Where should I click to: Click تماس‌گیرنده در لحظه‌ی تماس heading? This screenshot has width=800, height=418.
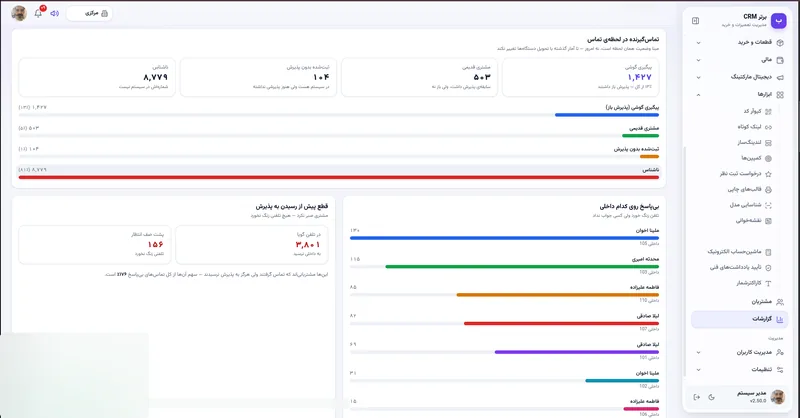tap(622, 39)
